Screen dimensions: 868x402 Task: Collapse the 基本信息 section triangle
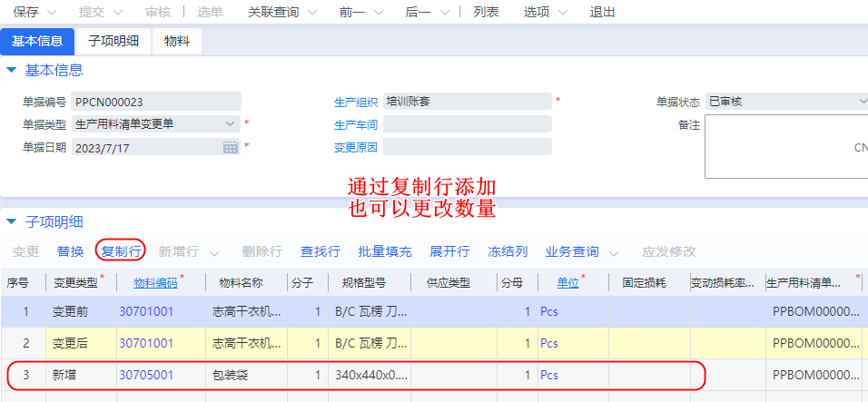point(11,70)
